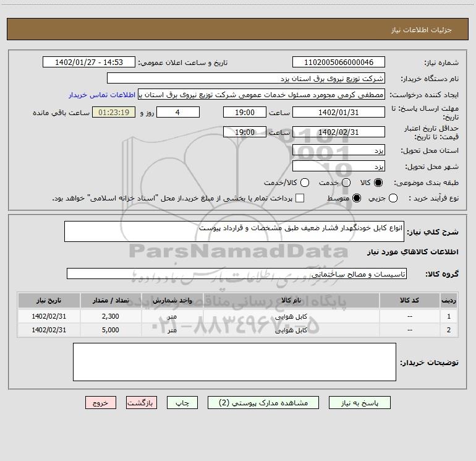Click the تعداد / مقدار column header
Image resolution: width=476 pixels, height=461 pixels.
pyautogui.click(x=111, y=301)
